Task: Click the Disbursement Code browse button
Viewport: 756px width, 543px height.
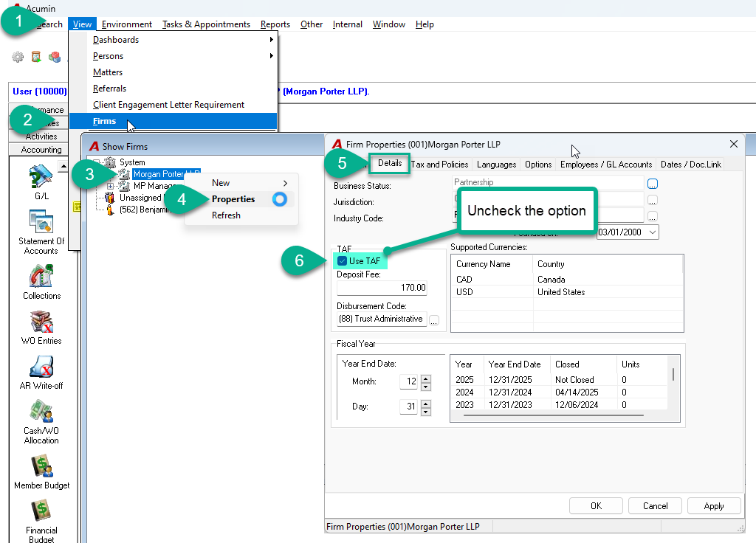Action: pyautogui.click(x=434, y=320)
